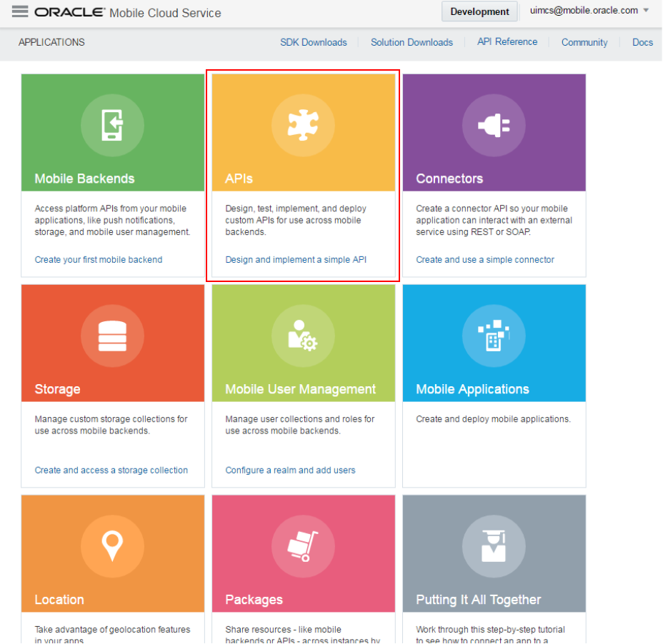
Task: Select the Putting It All Together title
Action: coord(479,600)
